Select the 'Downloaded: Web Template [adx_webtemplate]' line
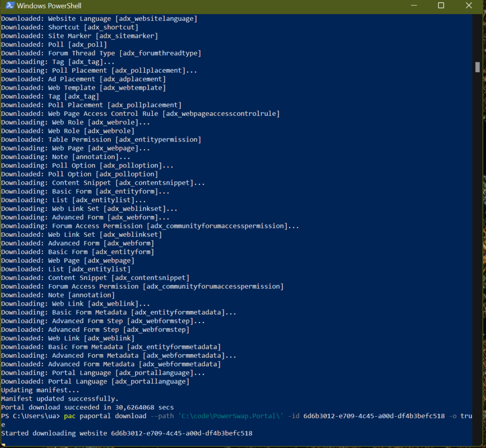 point(84,88)
